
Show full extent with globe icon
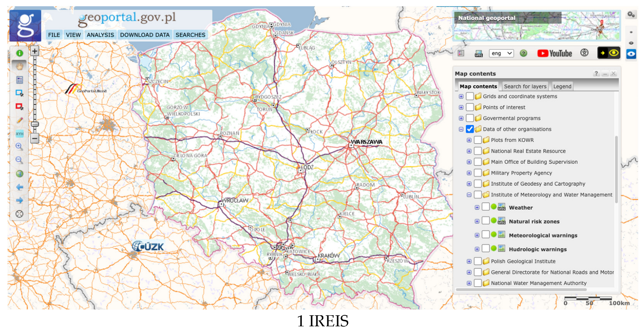(19, 174)
